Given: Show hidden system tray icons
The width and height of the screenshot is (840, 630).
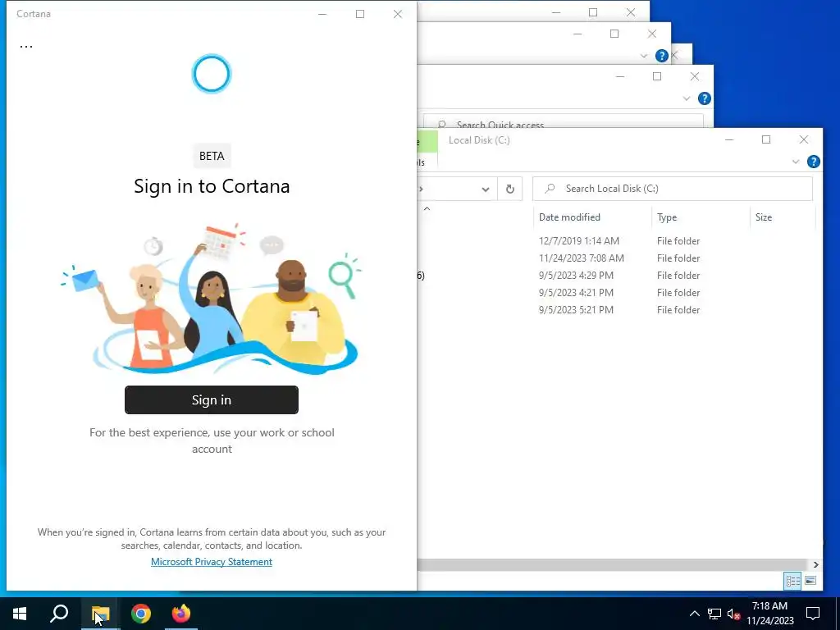Looking at the screenshot, I should point(694,614).
